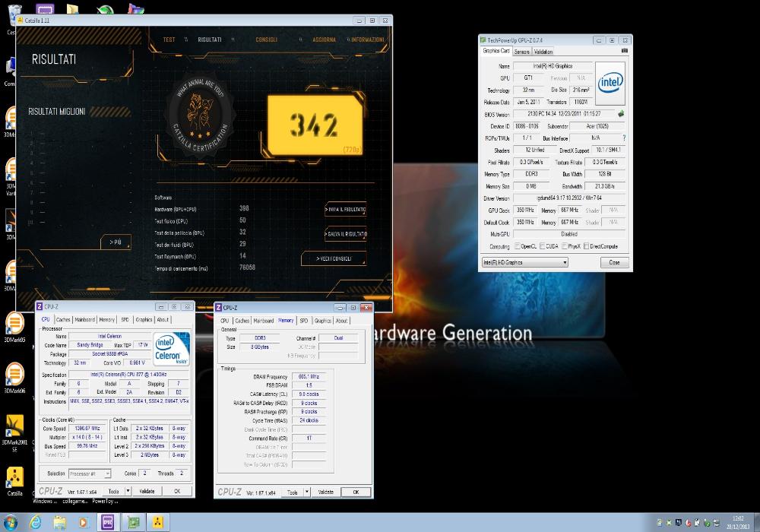Open the Processor #1 selection dropdown in CPU-Z
The height and width of the screenshot is (532, 760).
click(x=90, y=473)
